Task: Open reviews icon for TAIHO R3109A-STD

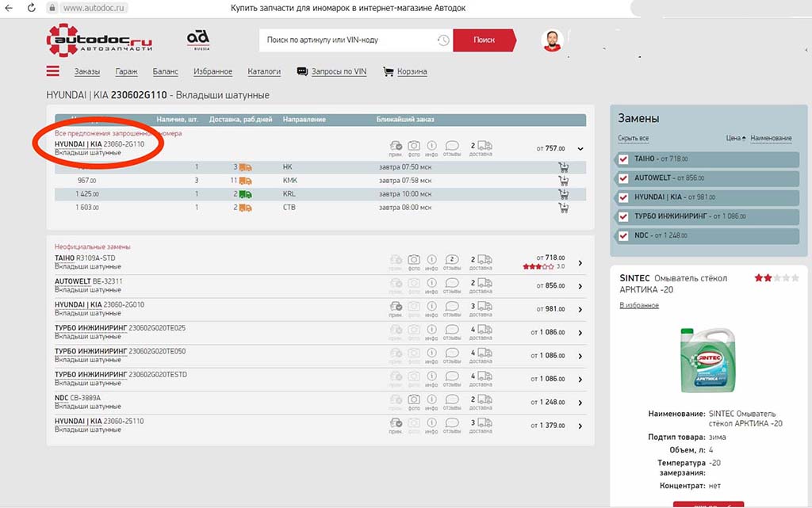Action: point(452,260)
